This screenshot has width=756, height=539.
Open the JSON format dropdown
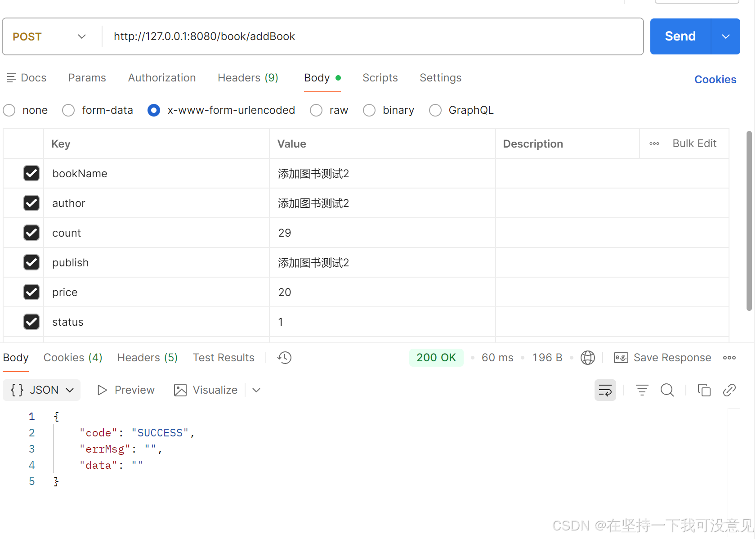click(x=42, y=390)
